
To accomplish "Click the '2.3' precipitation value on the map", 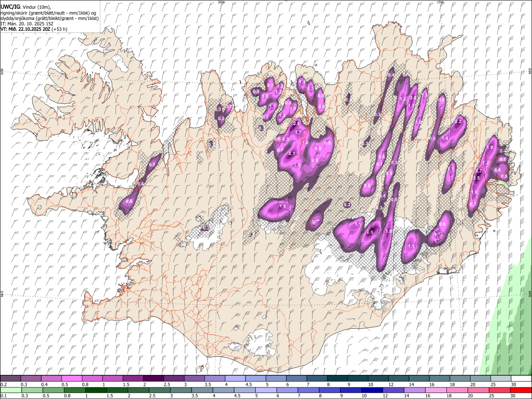I will 291,154.
